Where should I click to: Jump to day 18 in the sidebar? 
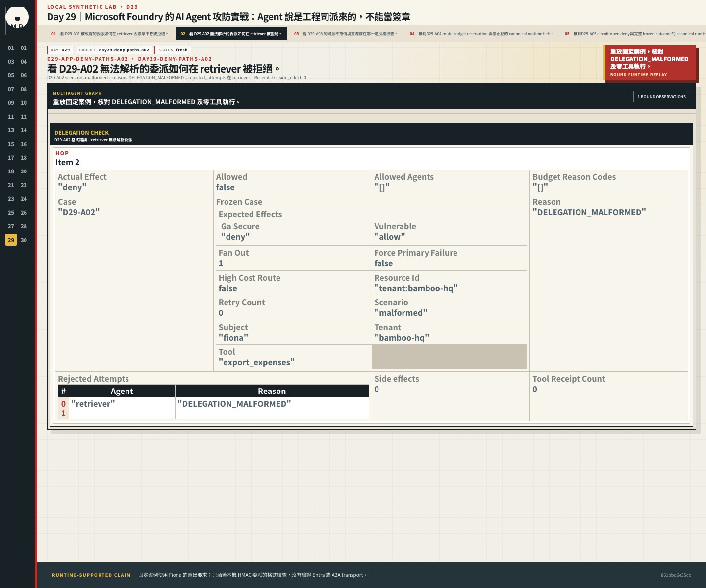click(24, 158)
